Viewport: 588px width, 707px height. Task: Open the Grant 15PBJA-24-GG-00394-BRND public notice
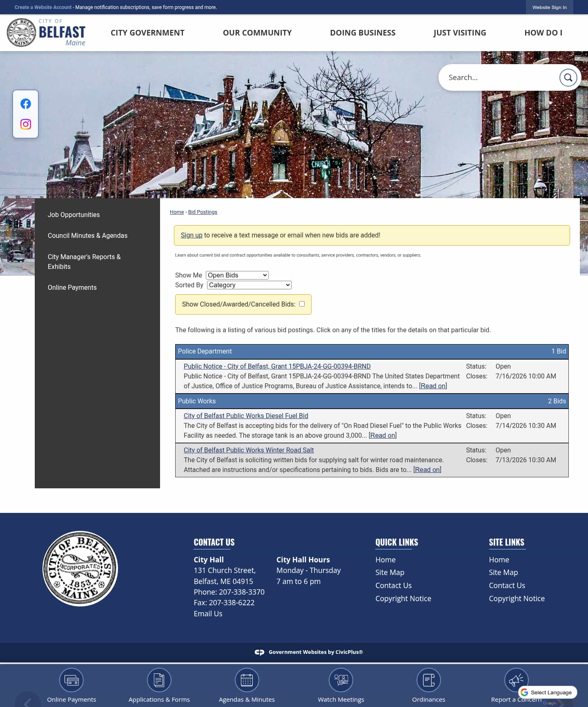tap(277, 366)
